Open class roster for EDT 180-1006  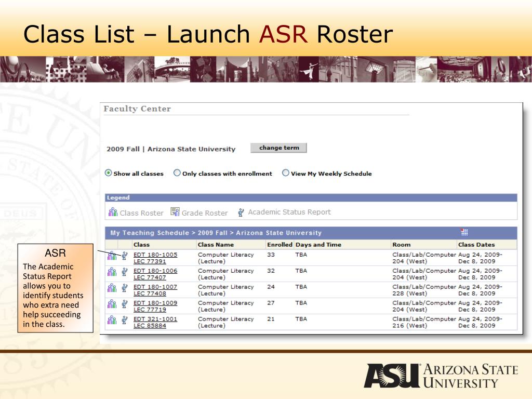112,272
